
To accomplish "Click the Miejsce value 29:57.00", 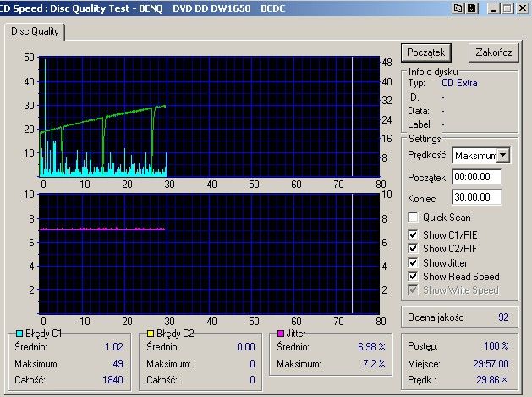I will [x=491, y=364].
